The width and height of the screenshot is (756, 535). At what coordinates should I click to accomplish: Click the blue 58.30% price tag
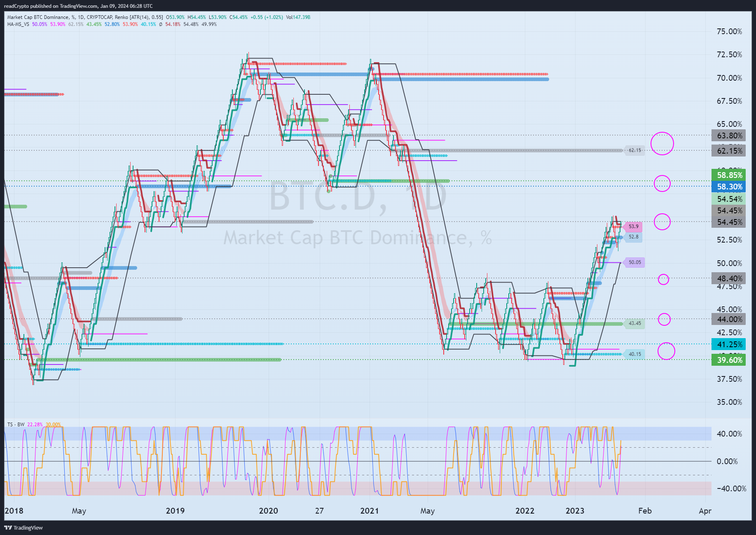coord(729,187)
